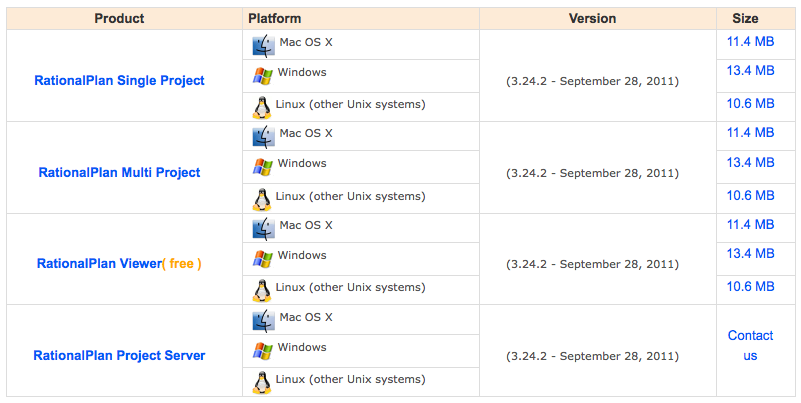This screenshot has height=403, width=801.
Task: Click the Linux penguin icon for Viewer
Action: point(262,290)
